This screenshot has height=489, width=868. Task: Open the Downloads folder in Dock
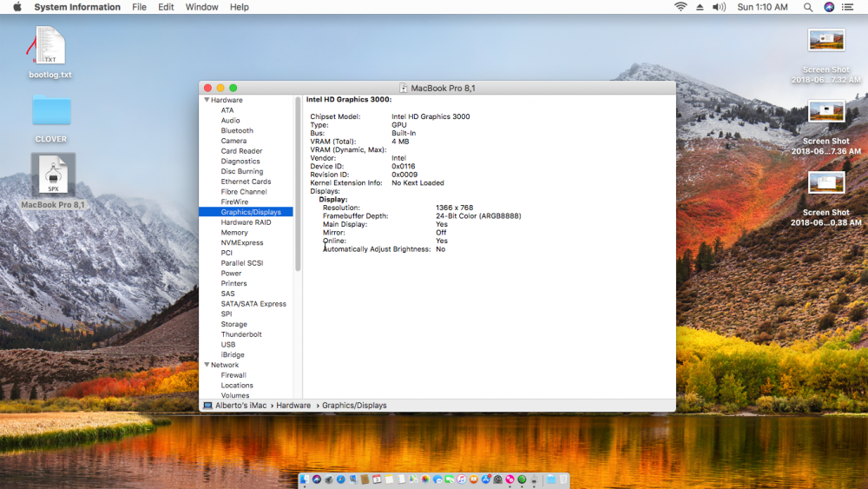(x=551, y=479)
